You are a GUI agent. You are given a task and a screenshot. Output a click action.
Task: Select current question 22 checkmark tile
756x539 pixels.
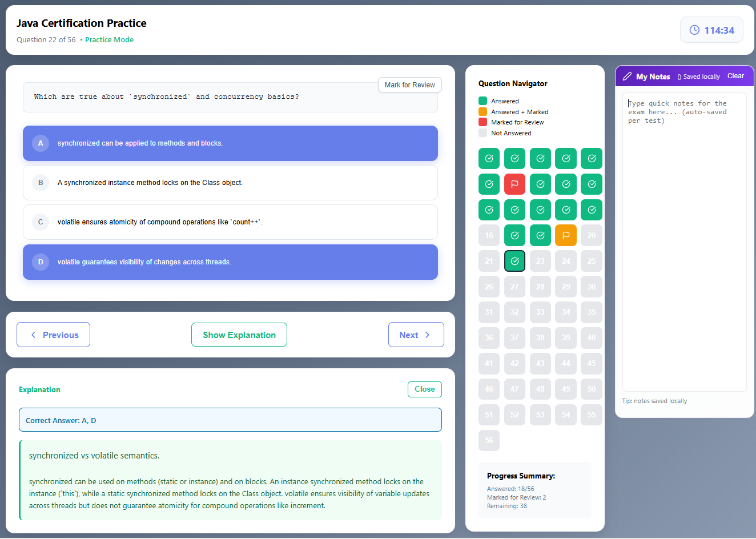coord(514,261)
